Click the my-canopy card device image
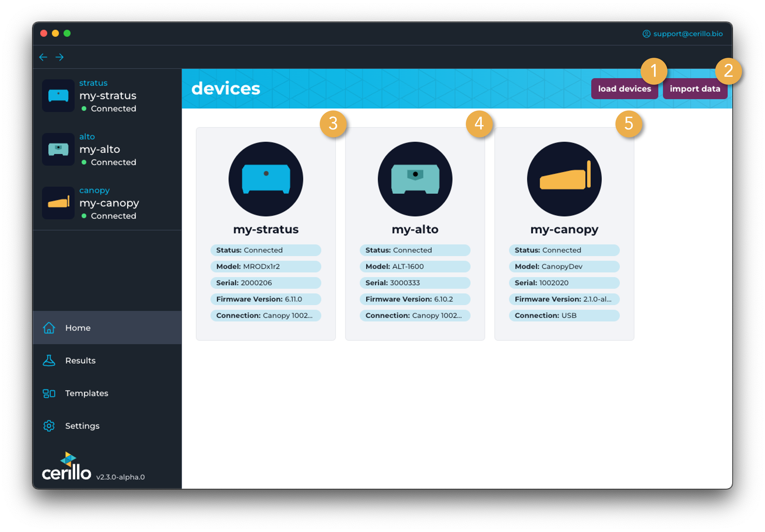 point(565,179)
